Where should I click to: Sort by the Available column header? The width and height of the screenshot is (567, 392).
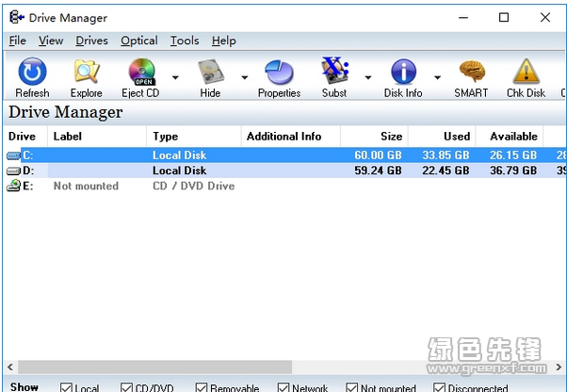(510, 137)
